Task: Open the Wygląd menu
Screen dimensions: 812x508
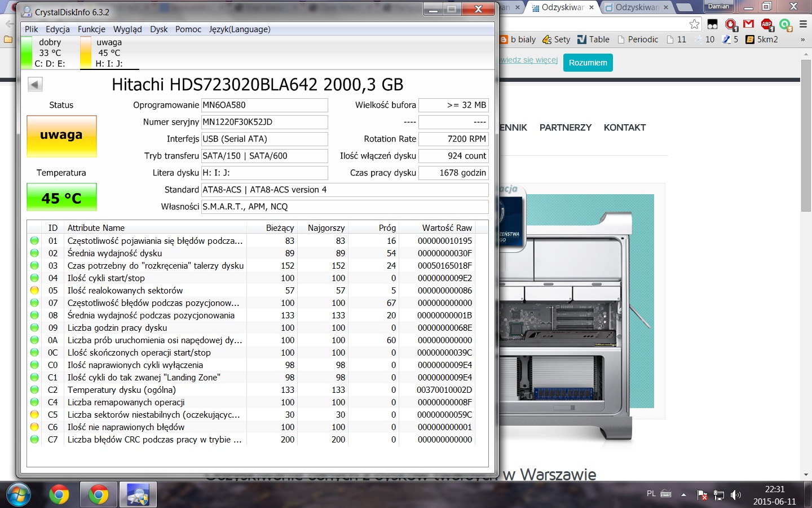Action: point(127,29)
